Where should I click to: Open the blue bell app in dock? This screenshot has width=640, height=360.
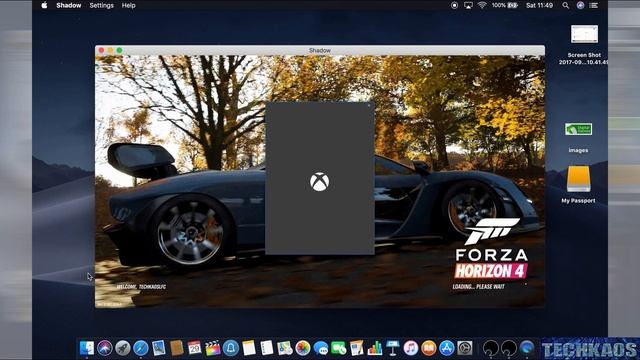coord(231,348)
